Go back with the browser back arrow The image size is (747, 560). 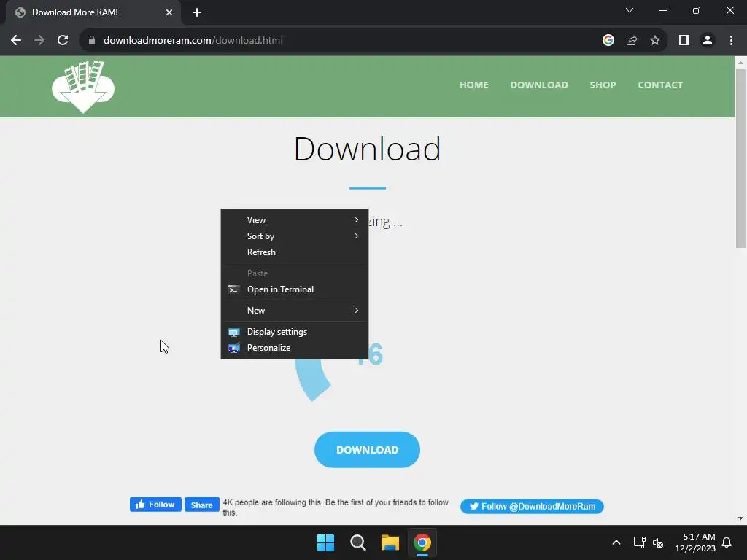click(x=16, y=41)
